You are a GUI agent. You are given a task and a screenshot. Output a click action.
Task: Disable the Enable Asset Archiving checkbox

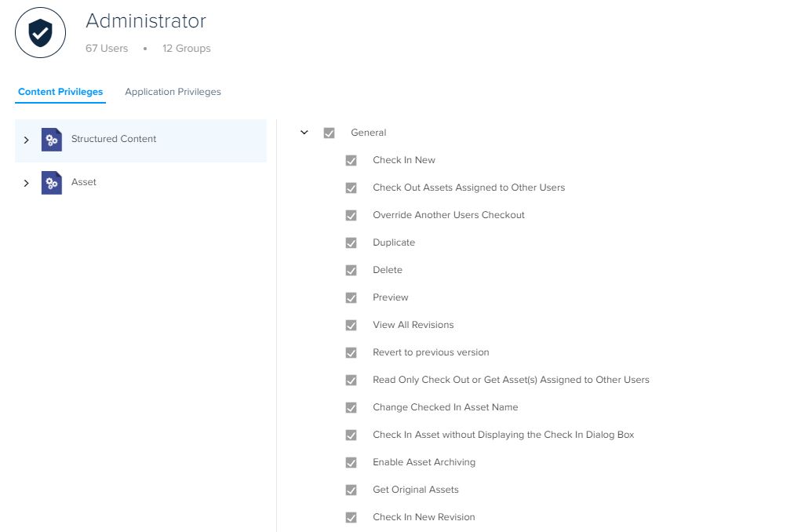351,462
